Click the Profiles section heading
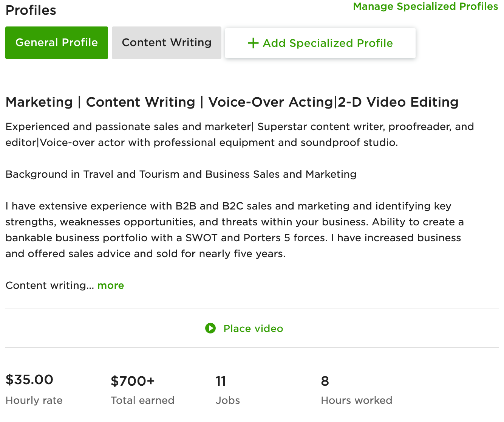This screenshot has width=504, height=422. [31, 10]
